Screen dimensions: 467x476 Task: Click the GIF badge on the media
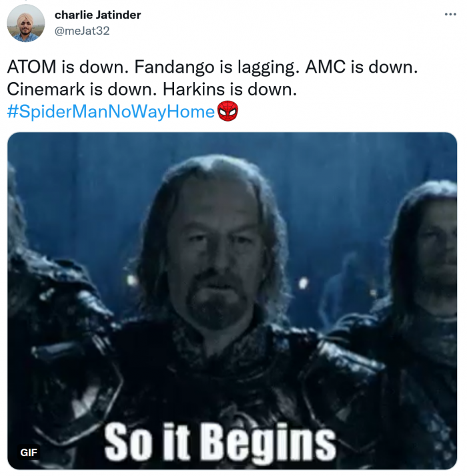pos(29,453)
